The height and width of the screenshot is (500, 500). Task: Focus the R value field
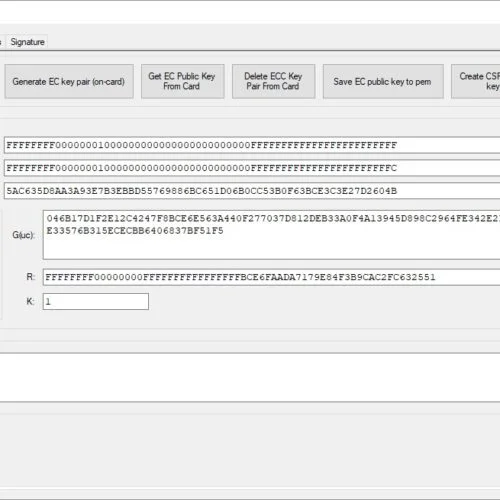[271, 277]
